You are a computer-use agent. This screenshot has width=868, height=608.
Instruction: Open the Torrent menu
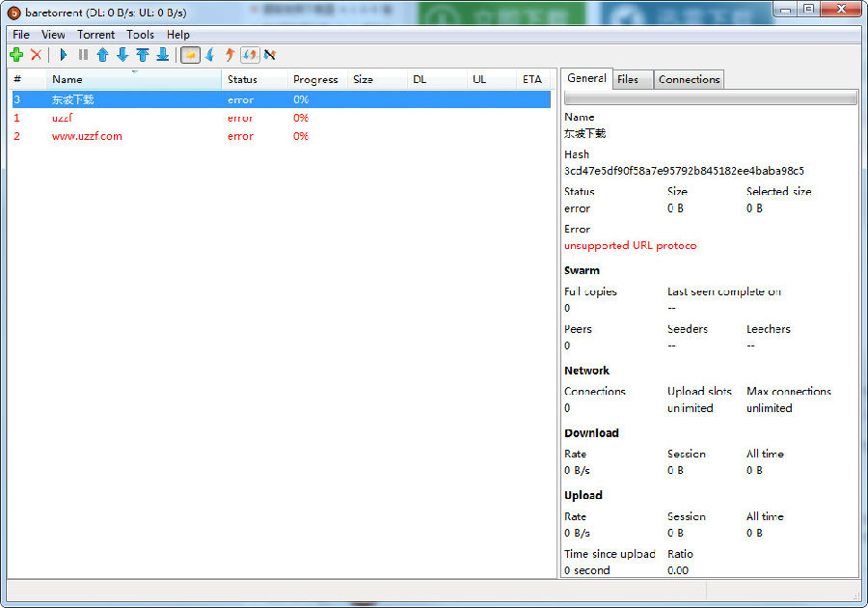click(95, 35)
